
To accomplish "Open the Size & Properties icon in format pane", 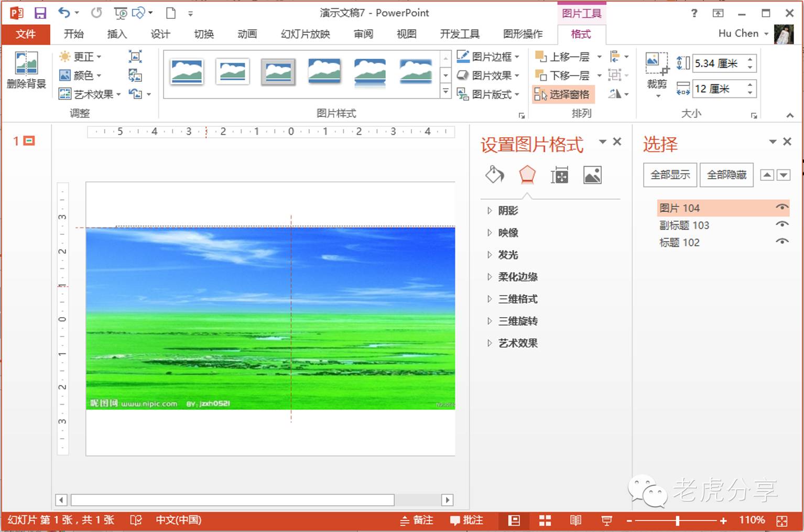I will tap(559, 175).
